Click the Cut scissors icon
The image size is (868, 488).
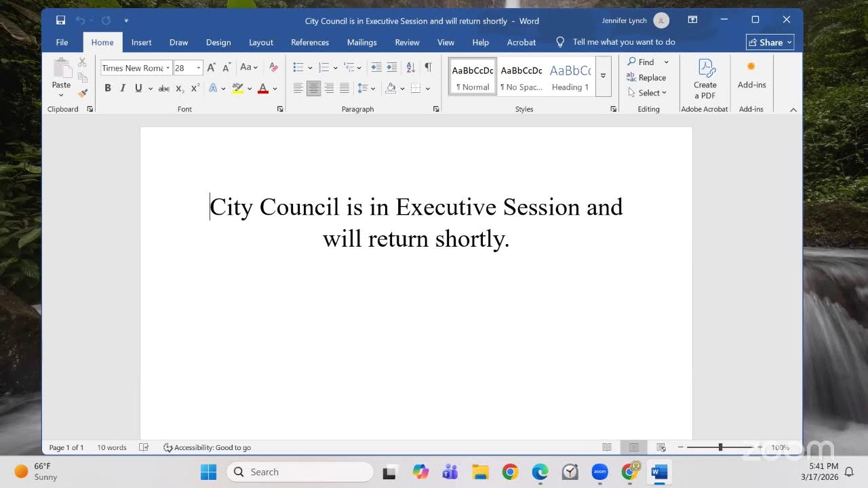(82, 62)
